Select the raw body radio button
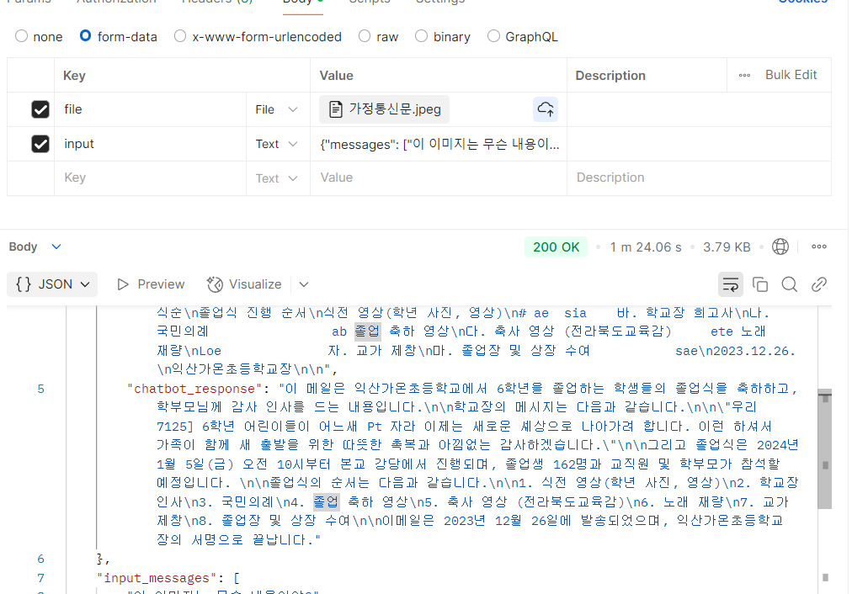 coord(365,36)
